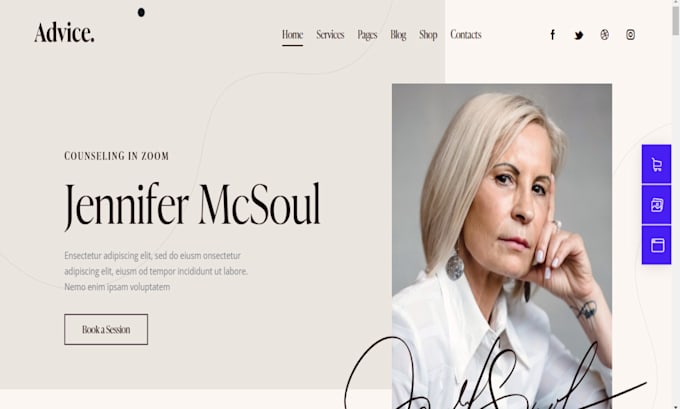Open the Dribbble social icon

pos(605,35)
